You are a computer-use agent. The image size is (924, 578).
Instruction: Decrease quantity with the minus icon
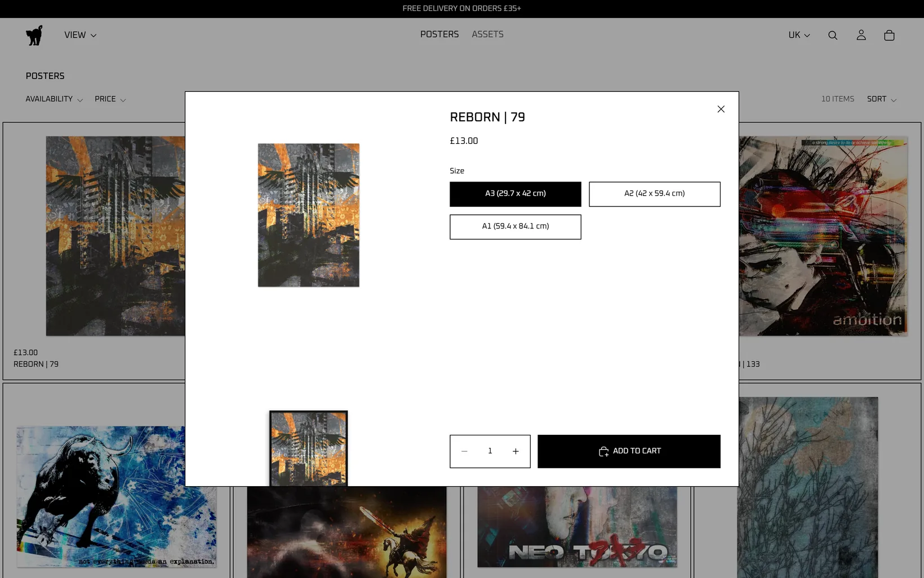tap(464, 451)
